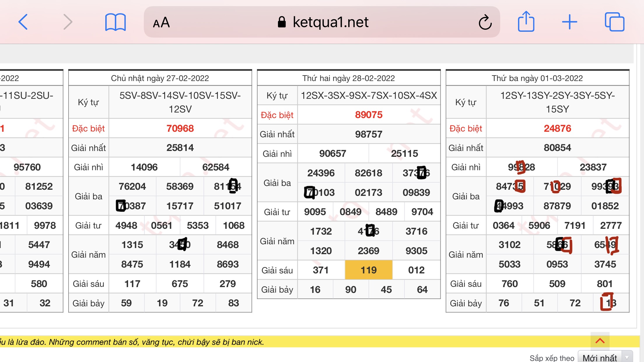Tap second prize number 25115
The image size is (644, 362).
pyautogui.click(x=405, y=153)
